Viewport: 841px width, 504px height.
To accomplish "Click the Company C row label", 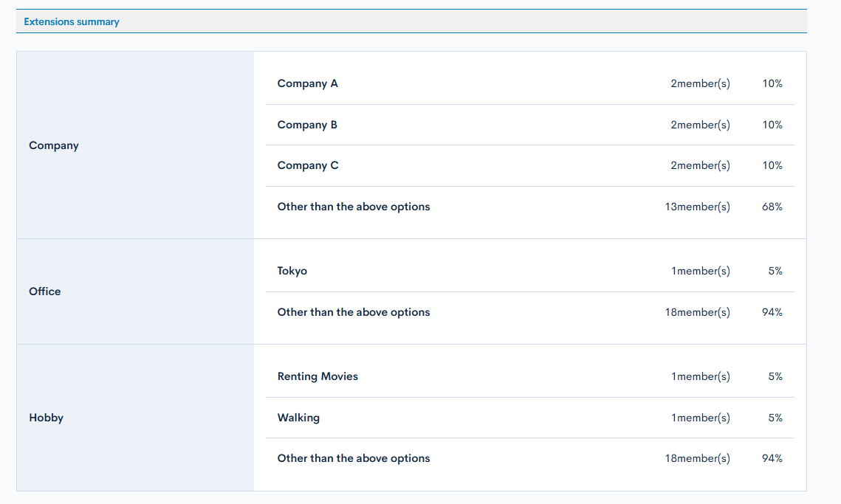I will point(308,165).
